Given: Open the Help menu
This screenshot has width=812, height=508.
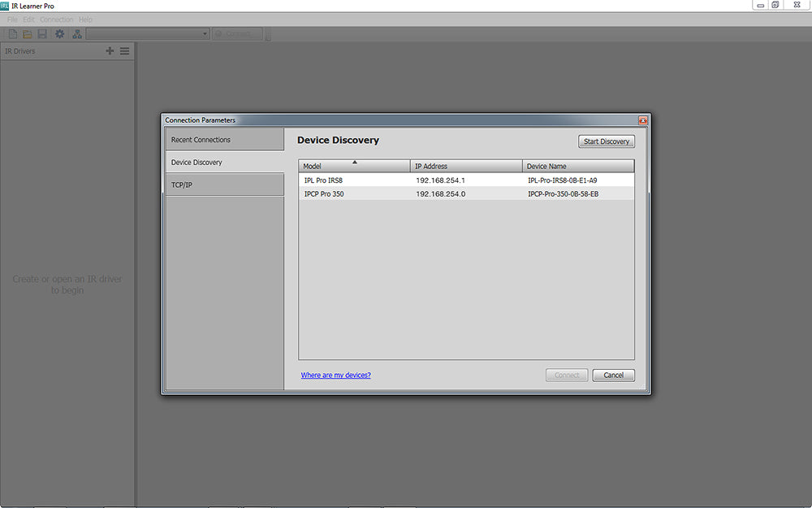Looking at the screenshot, I should coord(85,20).
